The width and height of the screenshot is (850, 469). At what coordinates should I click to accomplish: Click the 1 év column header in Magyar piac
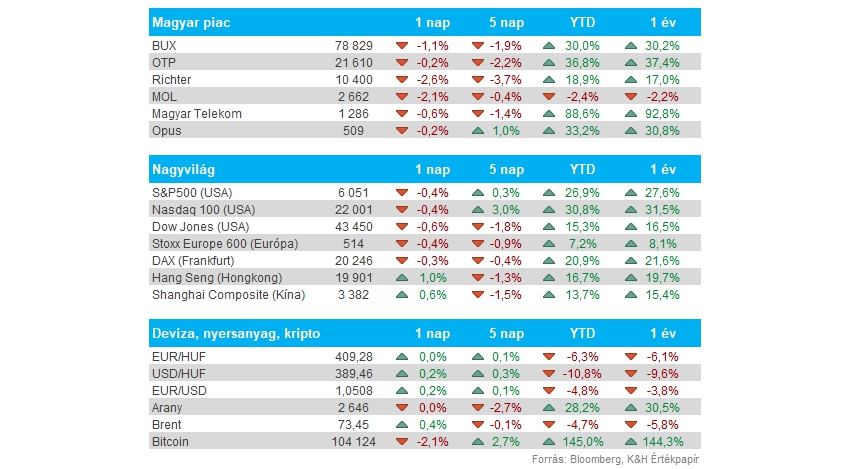(x=663, y=23)
